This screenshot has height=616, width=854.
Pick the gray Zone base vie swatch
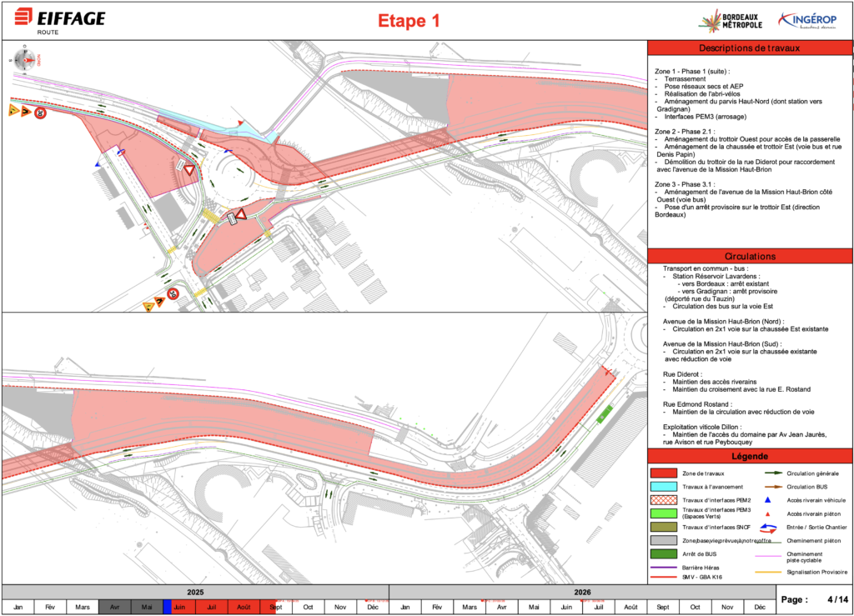663,540
